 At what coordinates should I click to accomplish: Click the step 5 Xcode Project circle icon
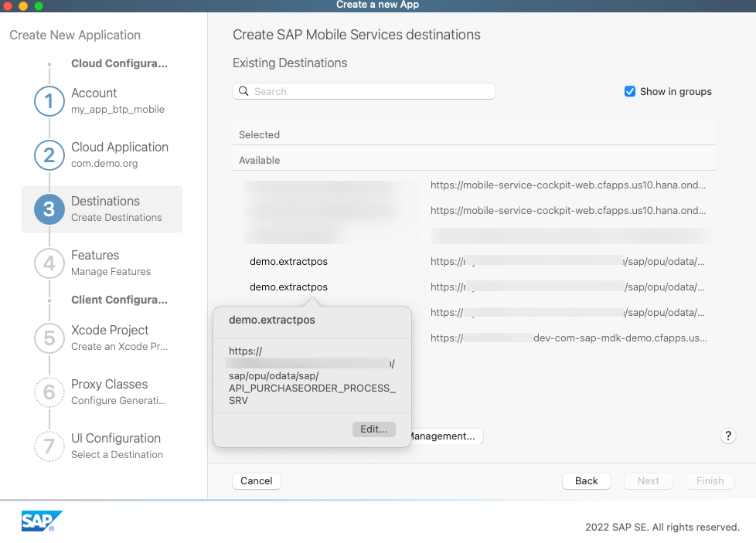click(49, 338)
